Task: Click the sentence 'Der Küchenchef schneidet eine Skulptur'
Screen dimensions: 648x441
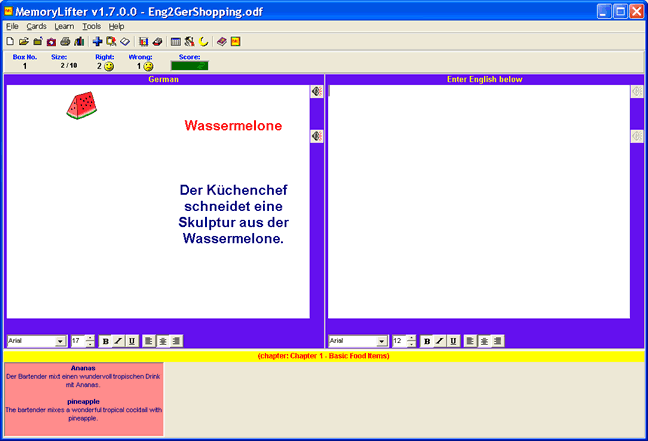Action: (x=233, y=214)
